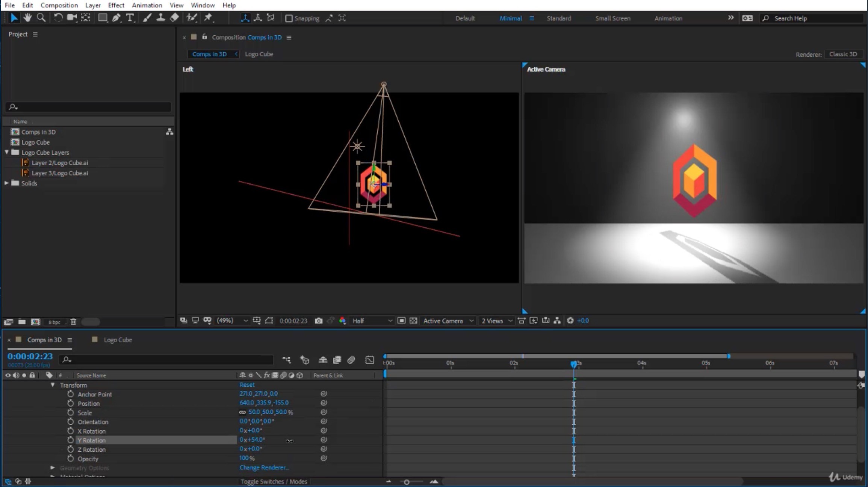Screen dimensions: 868x487
Task: Open Active Camera 3D view dropdown
Action: (x=448, y=321)
